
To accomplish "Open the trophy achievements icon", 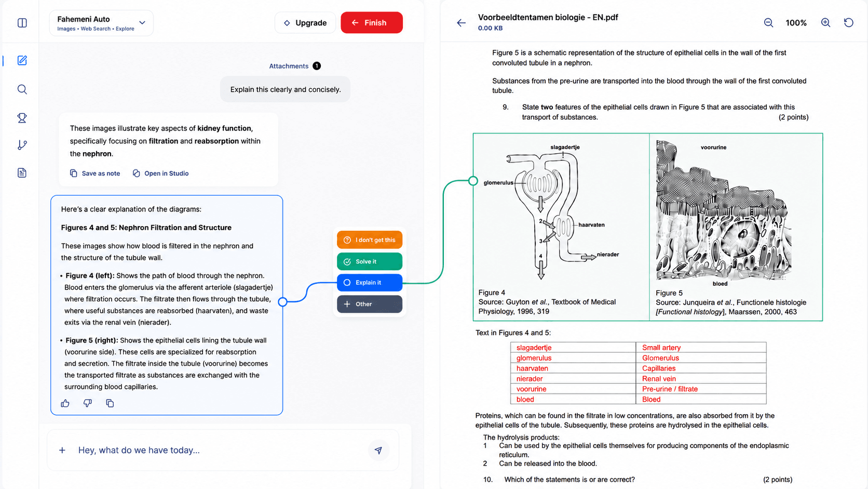I will click(x=22, y=118).
